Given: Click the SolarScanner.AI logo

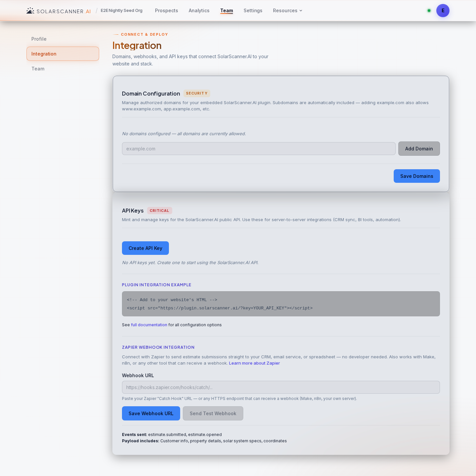Looking at the screenshot, I should (59, 11).
